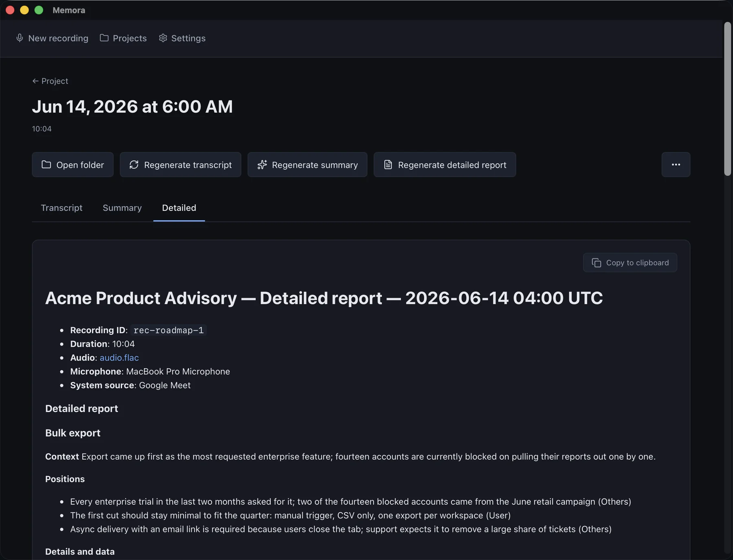Viewport: 733px width, 560px height.
Task: Click the Regenerate detailed report button
Action: (445, 164)
